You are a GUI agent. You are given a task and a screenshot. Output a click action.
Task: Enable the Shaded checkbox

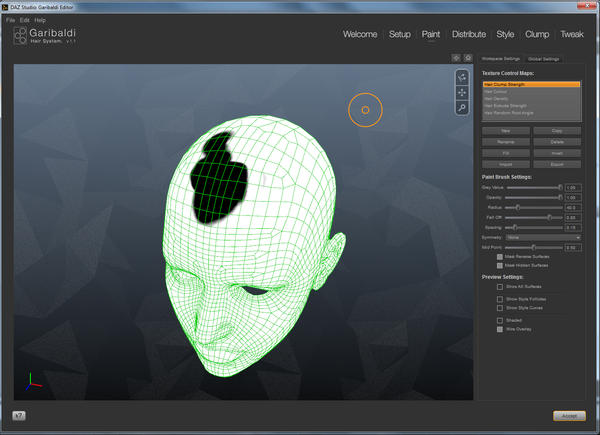[500, 320]
